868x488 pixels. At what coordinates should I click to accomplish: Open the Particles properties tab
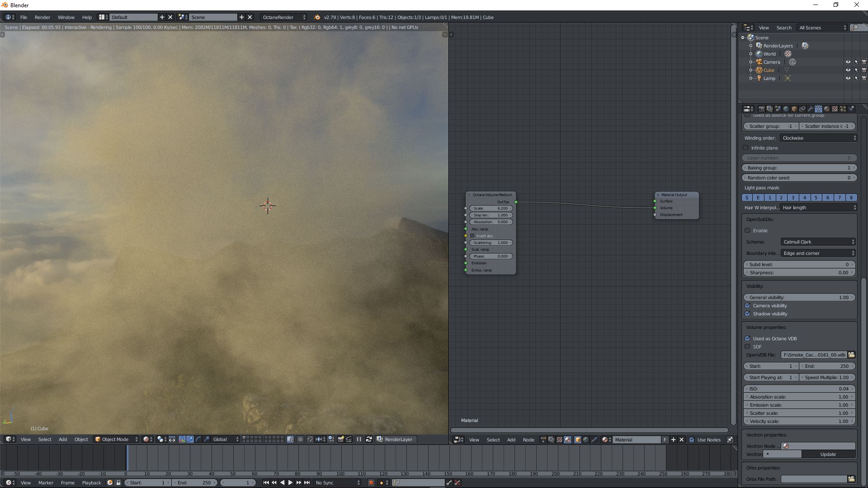843,109
